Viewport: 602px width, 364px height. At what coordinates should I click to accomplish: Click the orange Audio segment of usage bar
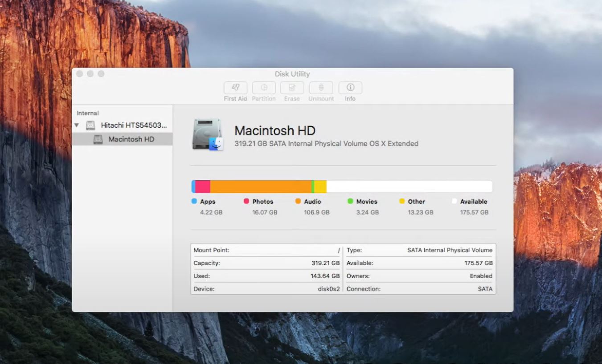click(x=261, y=186)
